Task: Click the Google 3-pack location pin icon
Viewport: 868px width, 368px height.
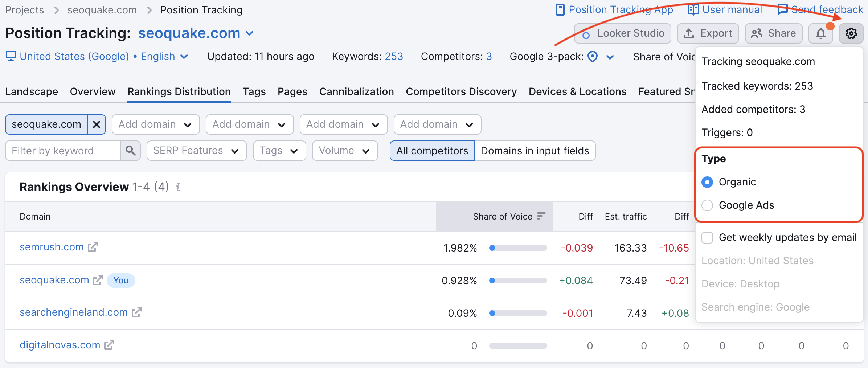Action: tap(593, 57)
